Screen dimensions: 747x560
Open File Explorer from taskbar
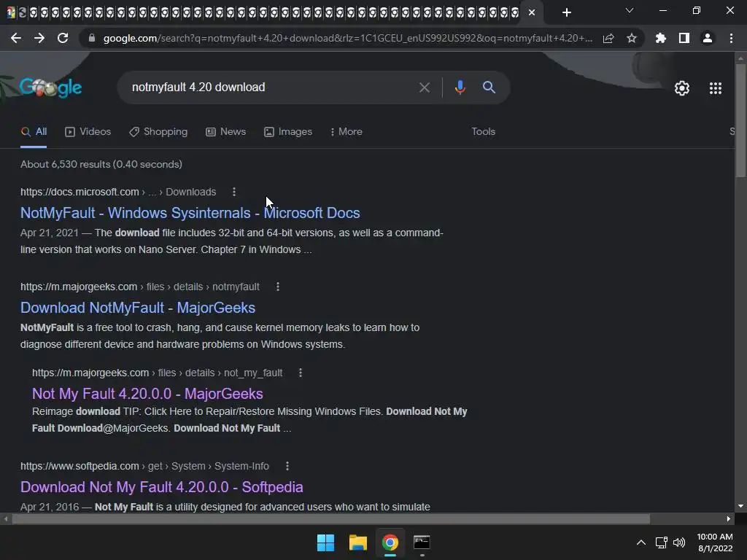point(357,542)
